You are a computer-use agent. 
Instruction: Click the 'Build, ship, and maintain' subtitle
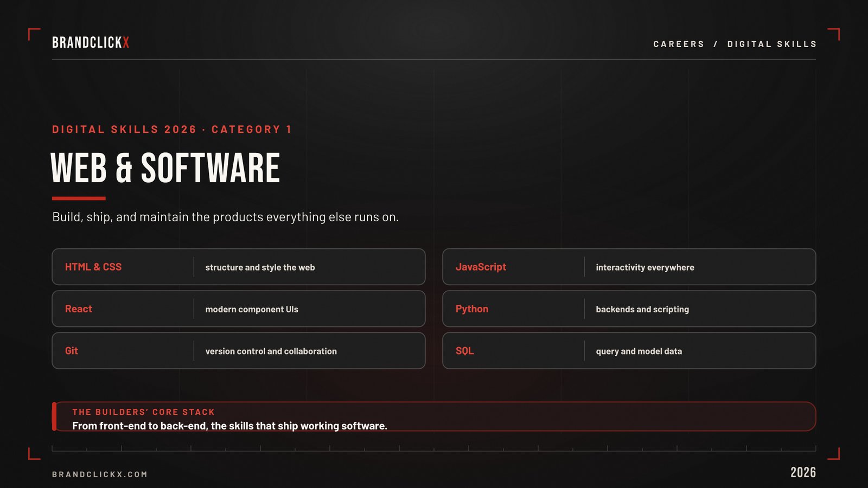point(225,217)
